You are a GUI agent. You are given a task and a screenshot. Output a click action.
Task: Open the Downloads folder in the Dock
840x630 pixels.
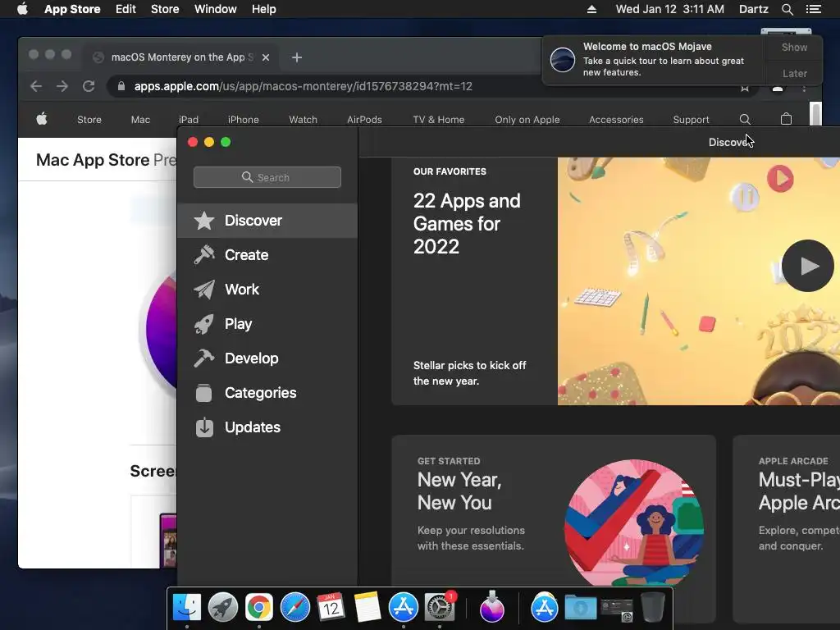pos(581,608)
